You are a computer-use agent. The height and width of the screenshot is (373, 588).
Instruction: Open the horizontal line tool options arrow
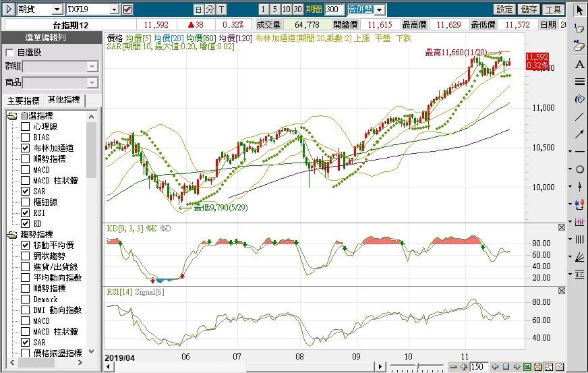(x=570, y=152)
